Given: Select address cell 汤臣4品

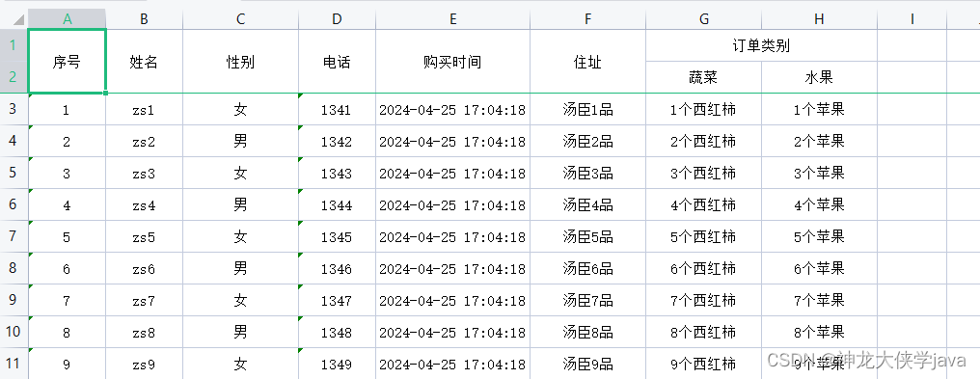Looking at the screenshot, I should click(x=587, y=205).
